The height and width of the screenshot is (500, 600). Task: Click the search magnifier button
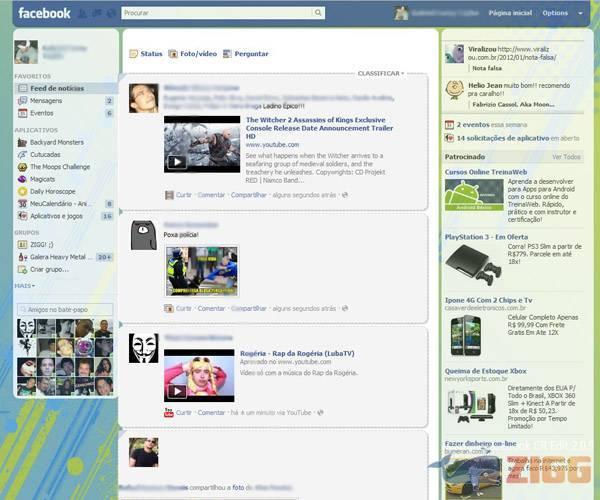click(318, 13)
